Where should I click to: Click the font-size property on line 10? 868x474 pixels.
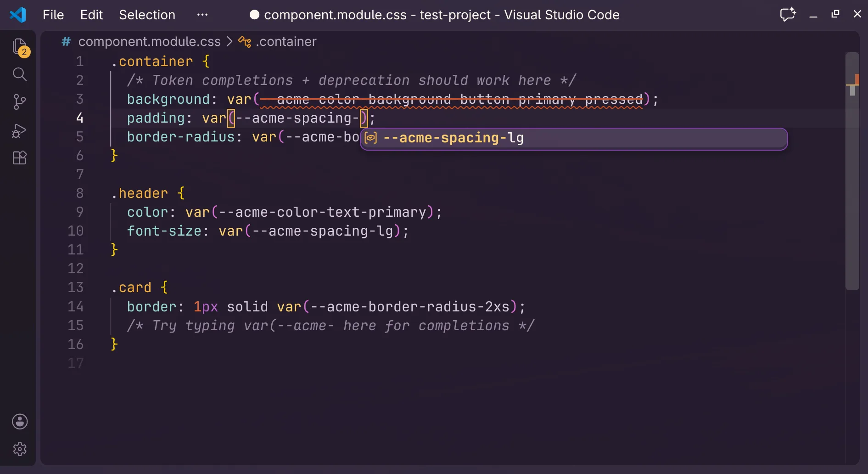tap(164, 231)
